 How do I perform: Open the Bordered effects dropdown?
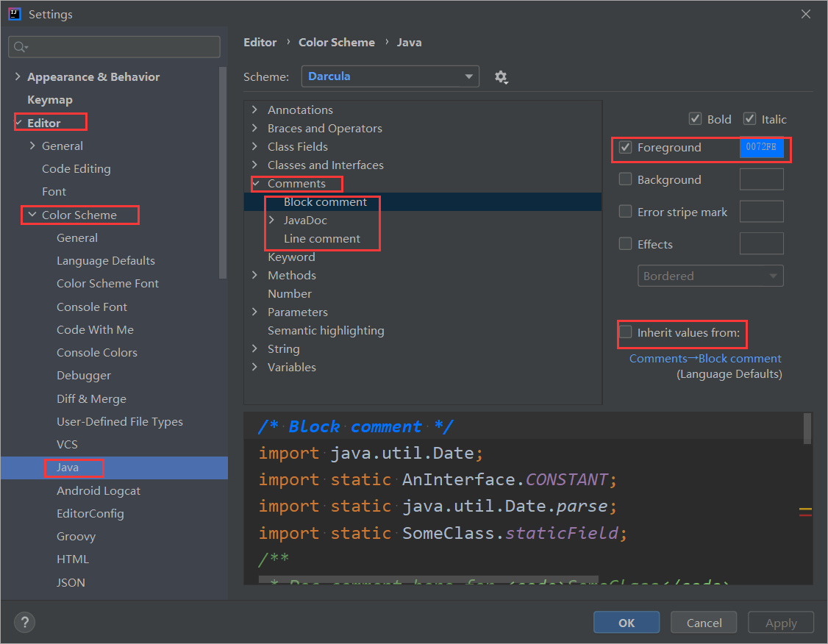(710, 276)
